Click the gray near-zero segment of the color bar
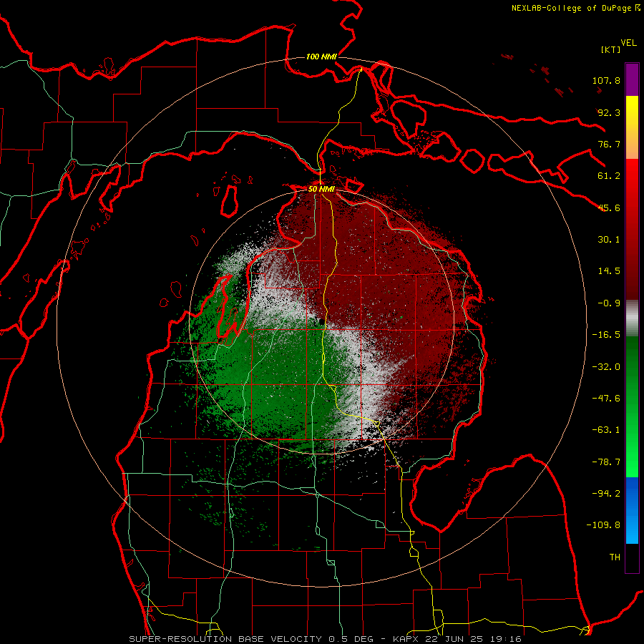 (632, 318)
